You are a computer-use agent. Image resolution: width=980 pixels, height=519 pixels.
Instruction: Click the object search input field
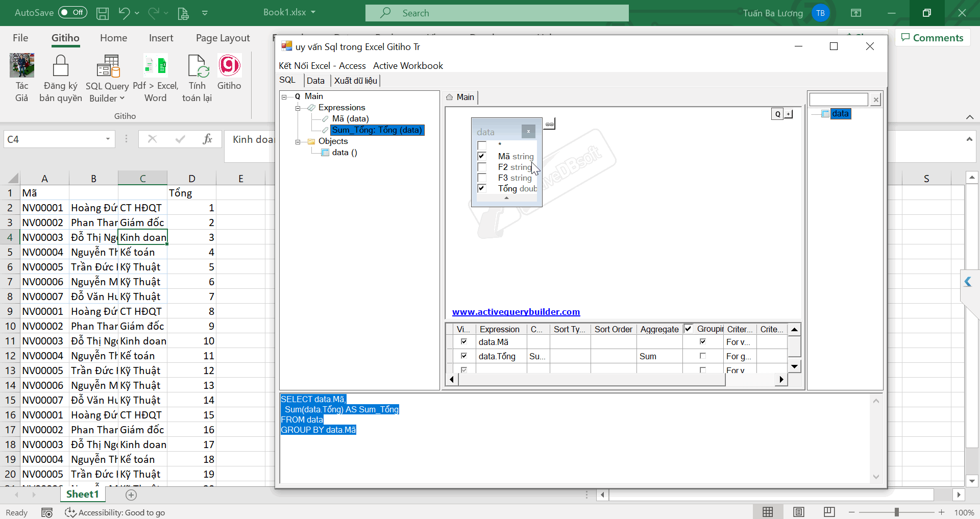tap(839, 100)
